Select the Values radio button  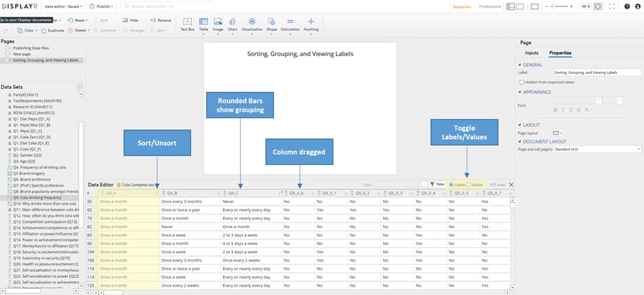click(469, 185)
